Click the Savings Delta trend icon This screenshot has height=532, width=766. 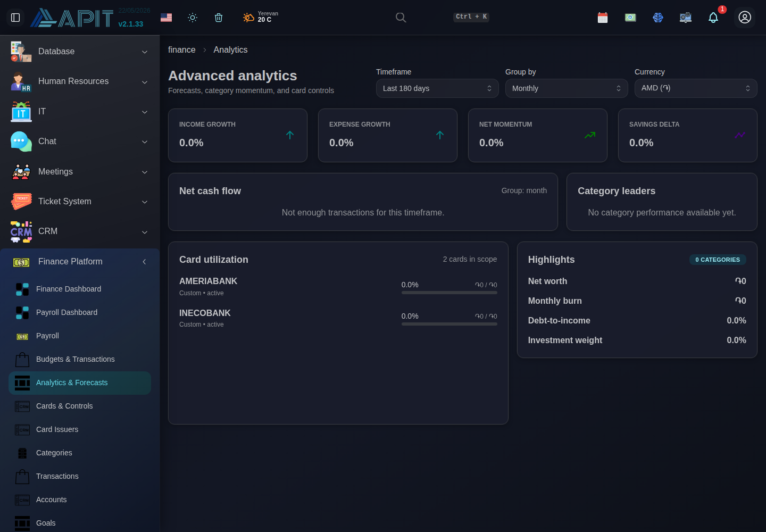pos(740,135)
